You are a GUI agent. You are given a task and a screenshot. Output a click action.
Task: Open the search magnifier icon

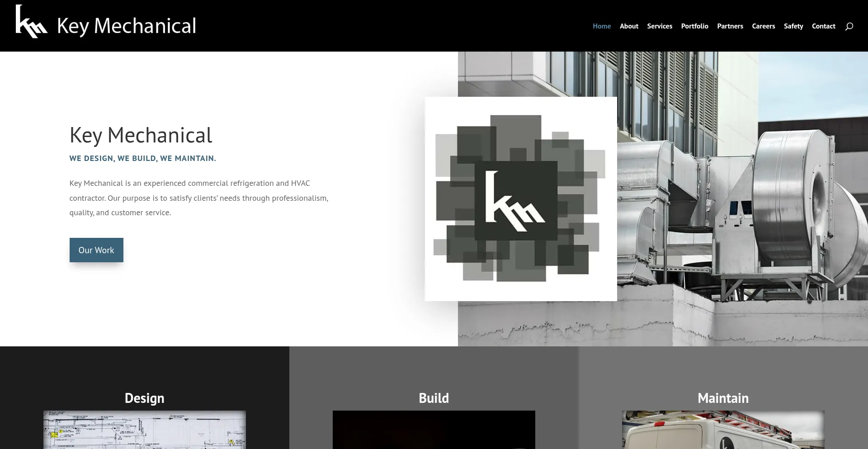[x=849, y=26]
